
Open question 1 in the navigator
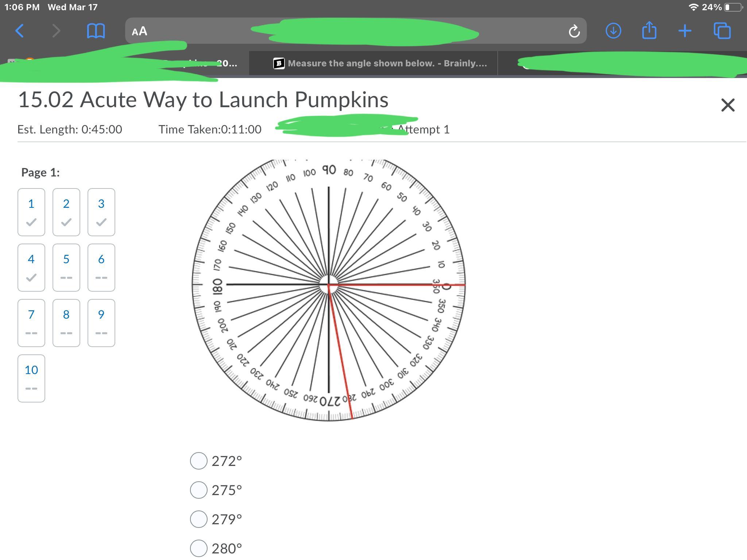click(31, 212)
